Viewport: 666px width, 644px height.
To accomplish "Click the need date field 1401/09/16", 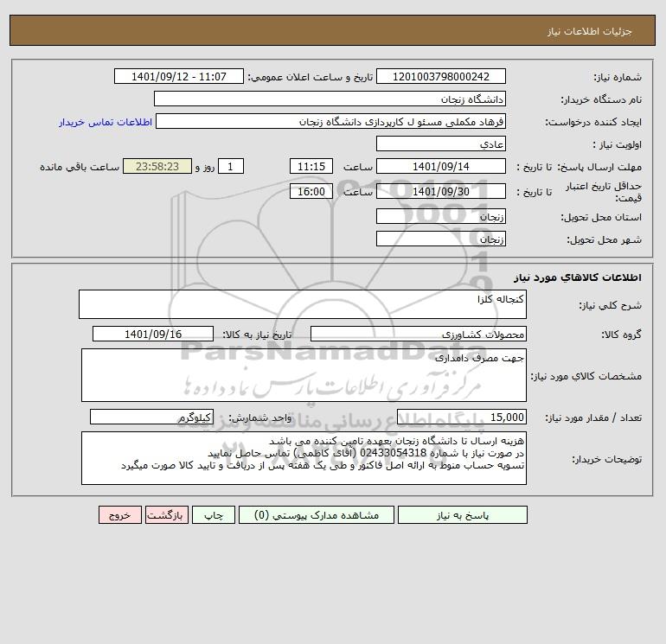I will click(x=153, y=334).
